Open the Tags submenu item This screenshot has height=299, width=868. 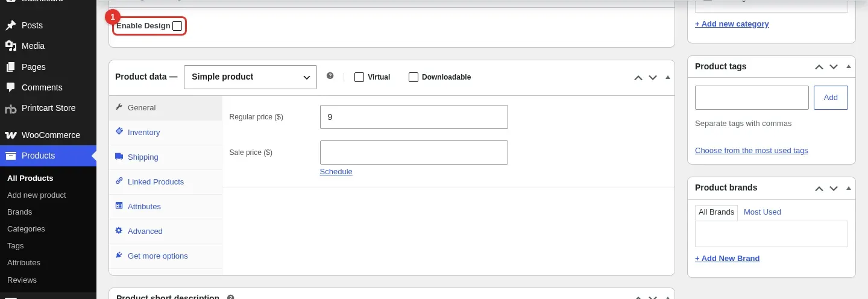point(16,246)
